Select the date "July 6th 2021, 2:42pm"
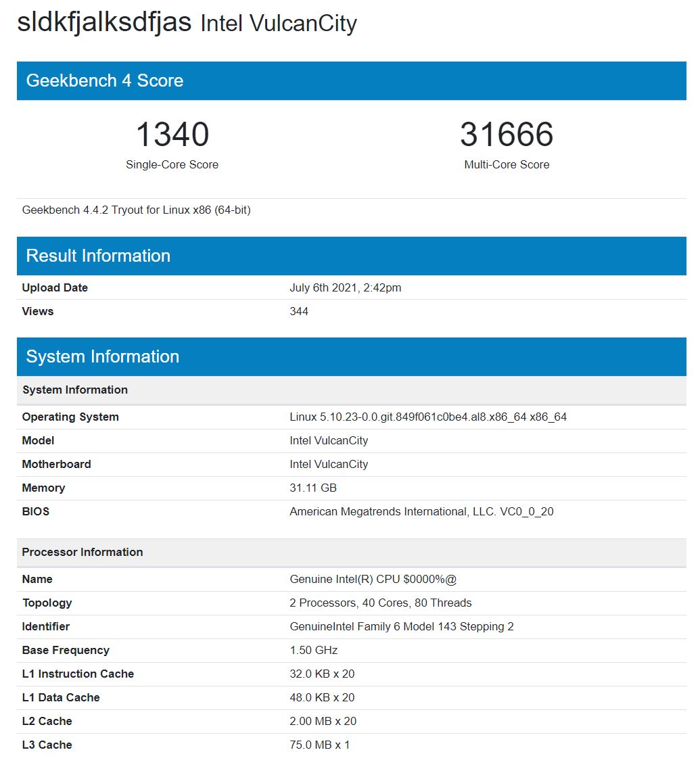 coord(345,287)
